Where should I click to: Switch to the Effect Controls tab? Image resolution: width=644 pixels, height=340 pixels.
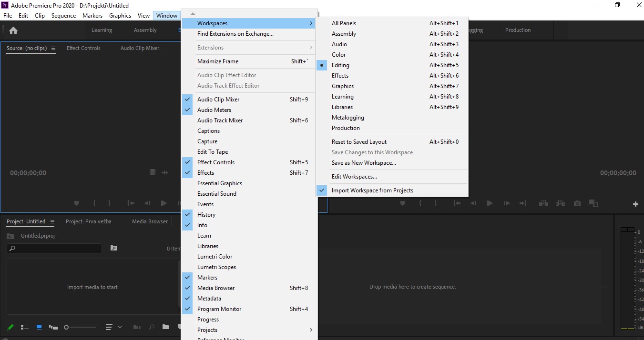pos(83,48)
